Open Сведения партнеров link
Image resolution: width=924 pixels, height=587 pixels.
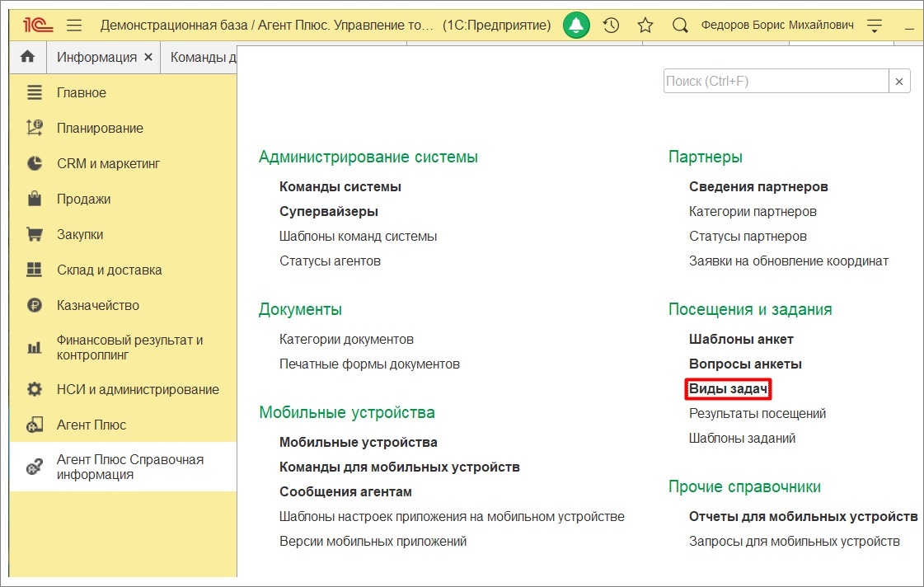point(758,187)
